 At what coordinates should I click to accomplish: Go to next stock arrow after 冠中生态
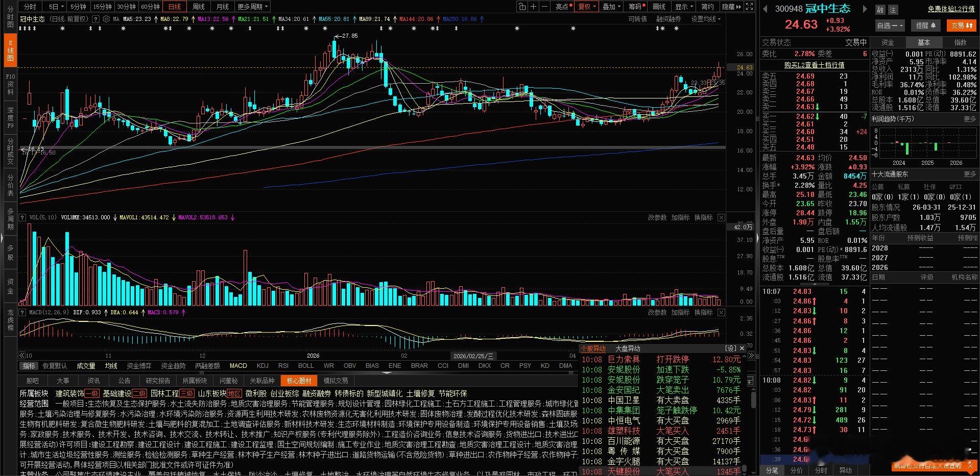point(865,9)
